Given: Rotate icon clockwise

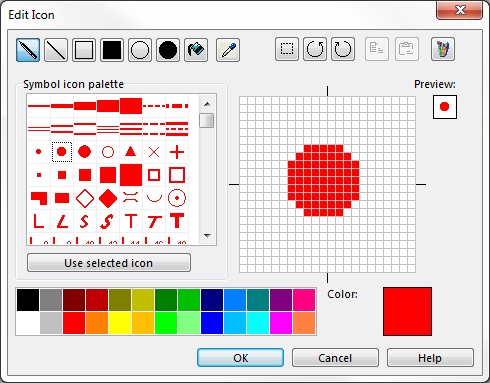Looking at the screenshot, I should point(343,49).
